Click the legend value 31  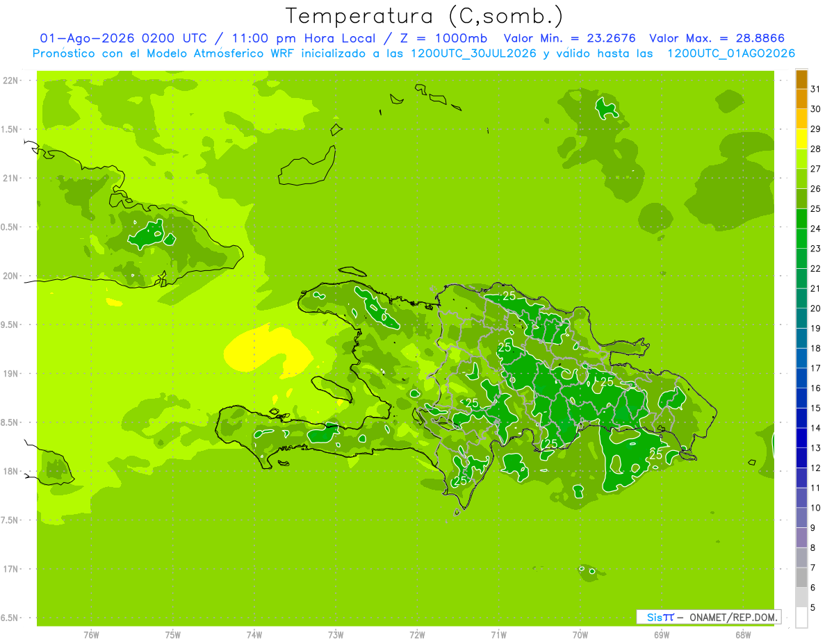coord(816,89)
